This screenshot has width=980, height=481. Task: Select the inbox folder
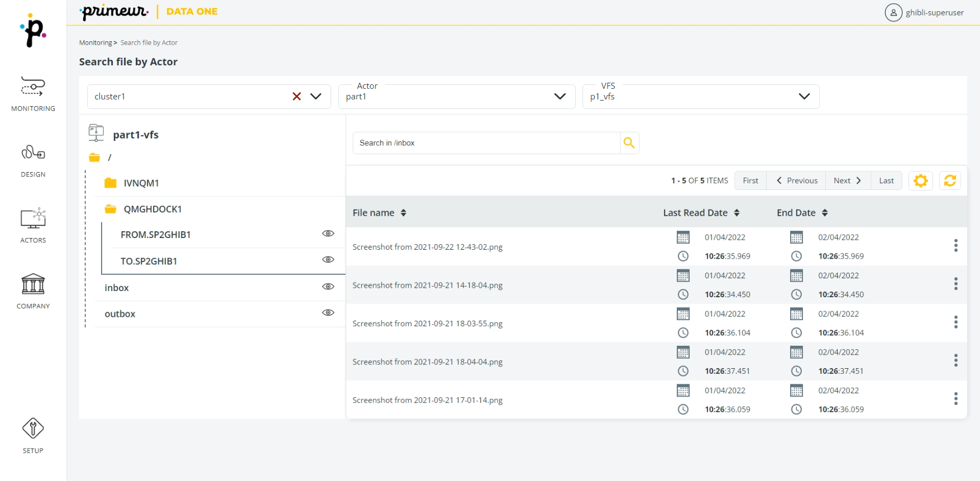point(117,288)
